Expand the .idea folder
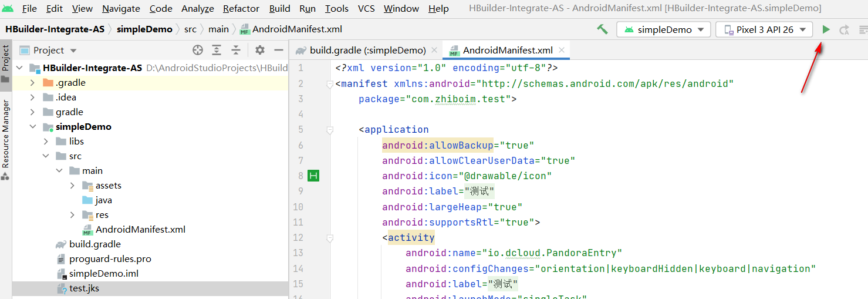The height and width of the screenshot is (299, 868). 33,98
